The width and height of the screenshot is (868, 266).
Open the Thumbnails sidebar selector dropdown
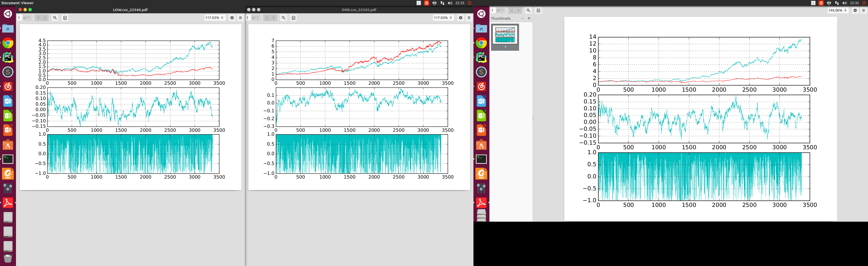click(522, 18)
